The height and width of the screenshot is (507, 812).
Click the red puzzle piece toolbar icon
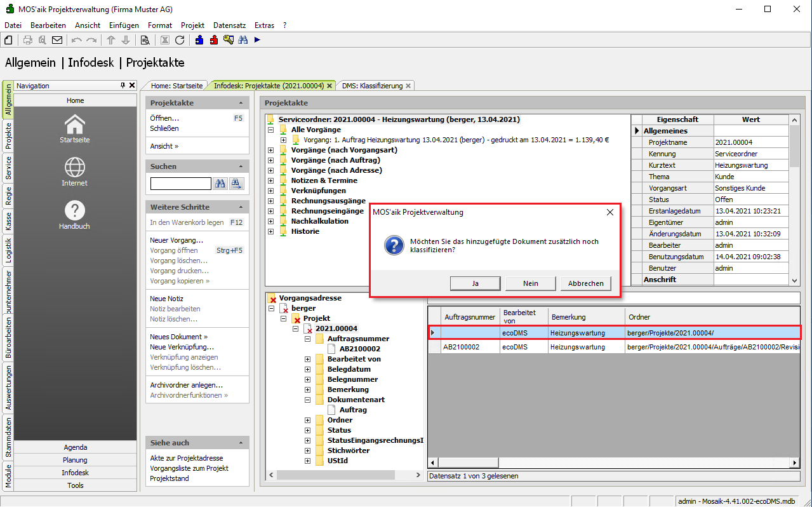(x=214, y=40)
